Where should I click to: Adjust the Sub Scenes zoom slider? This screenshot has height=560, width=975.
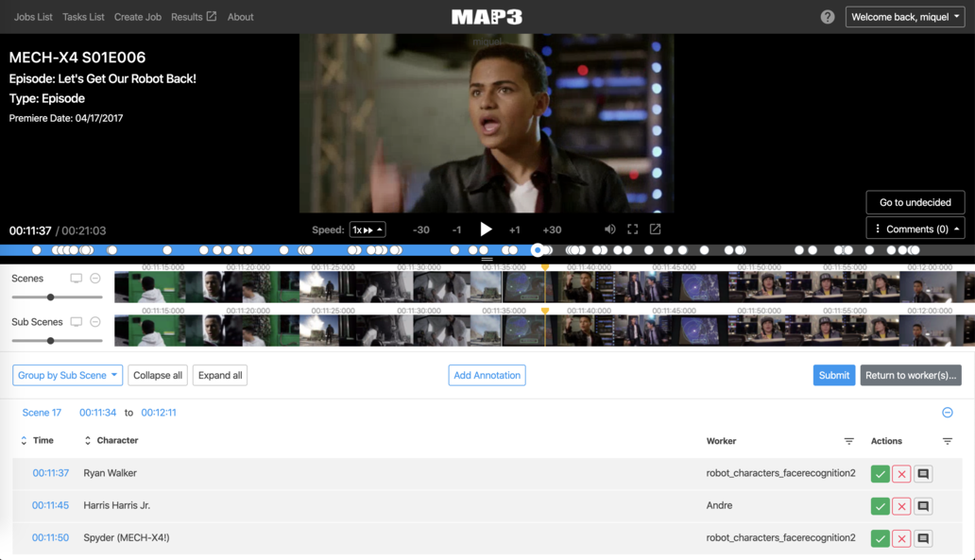click(51, 341)
